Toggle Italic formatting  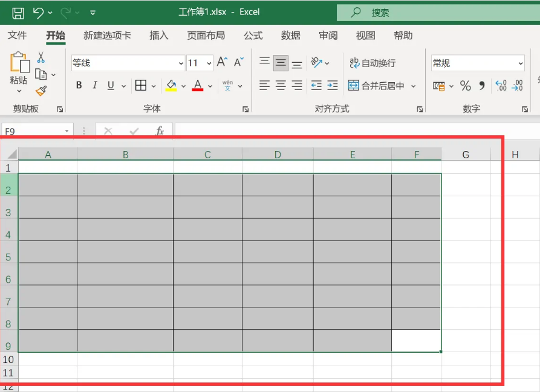pyautogui.click(x=94, y=86)
